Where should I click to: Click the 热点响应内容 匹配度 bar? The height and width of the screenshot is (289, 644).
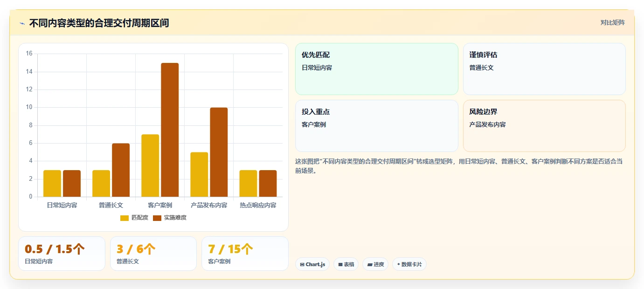coord(248,184)
